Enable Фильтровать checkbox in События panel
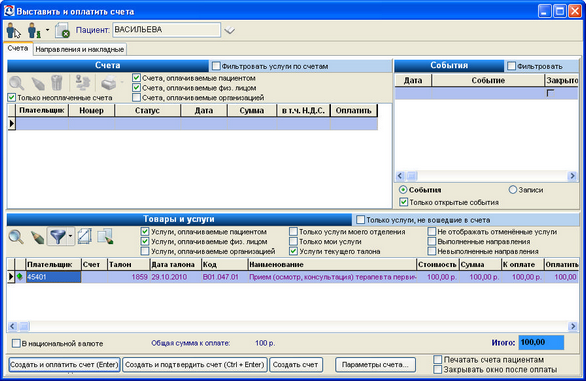Screen dimensions: 586x381 click(x=511, y=66)
